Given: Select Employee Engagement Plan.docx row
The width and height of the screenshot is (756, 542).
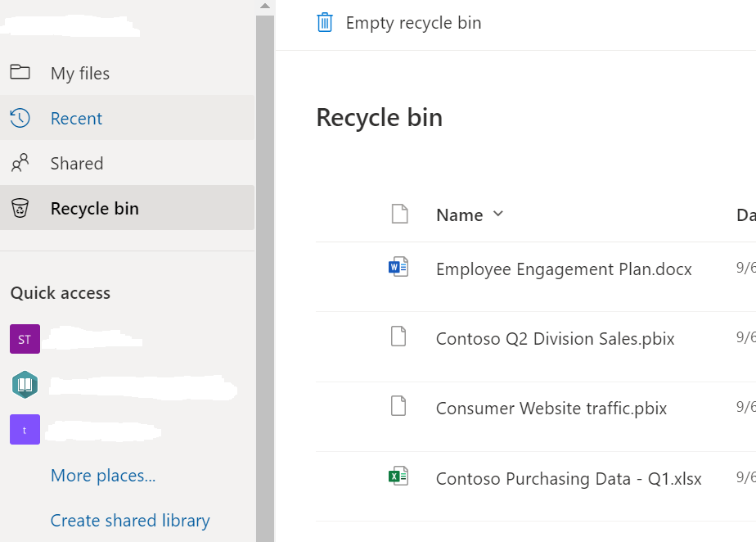Looking at the screenshot, I should coord(564,269).
